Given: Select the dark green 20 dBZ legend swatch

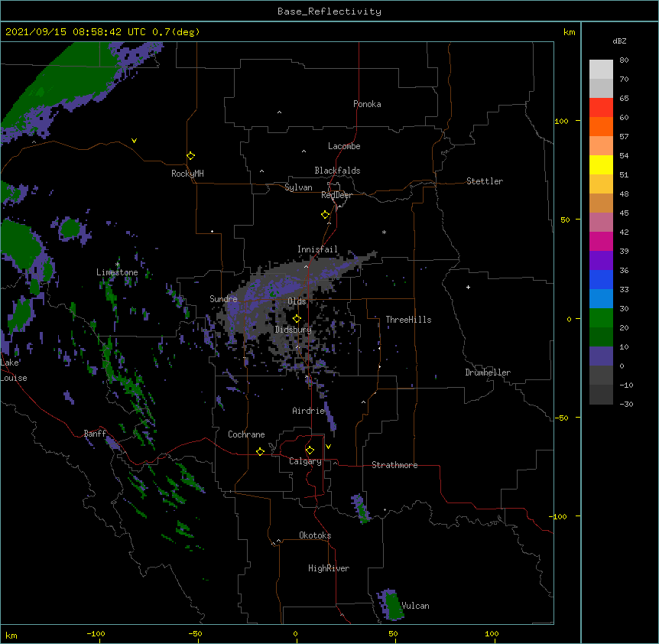Looking at the screenshot, I should (x=601, y=337).
